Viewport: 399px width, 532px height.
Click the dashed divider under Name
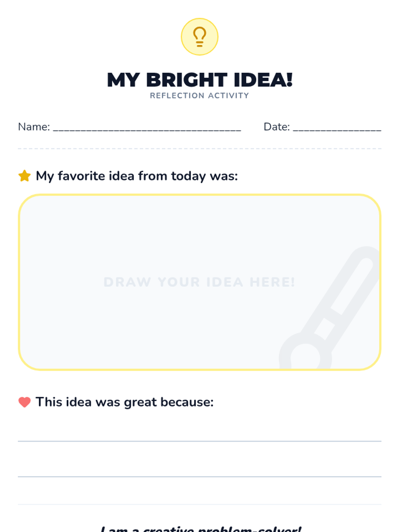pos(199,149)
